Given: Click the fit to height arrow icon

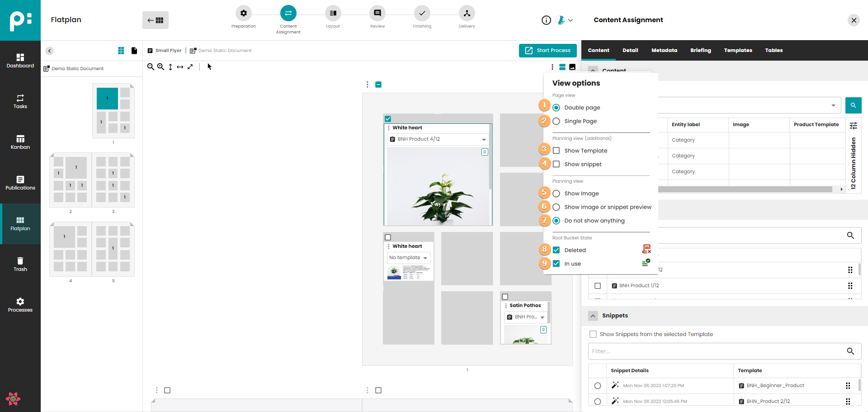Looking at the screenshot, I should point(170,67).
